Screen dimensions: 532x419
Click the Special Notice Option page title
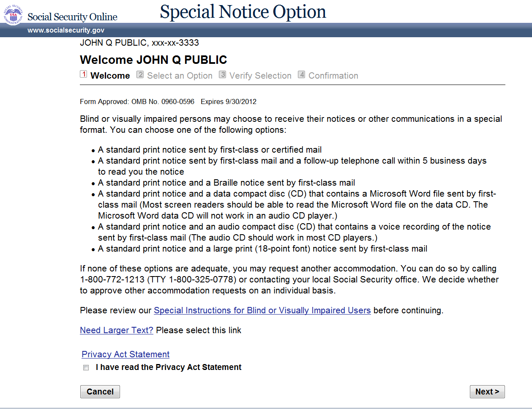point(243,12)
